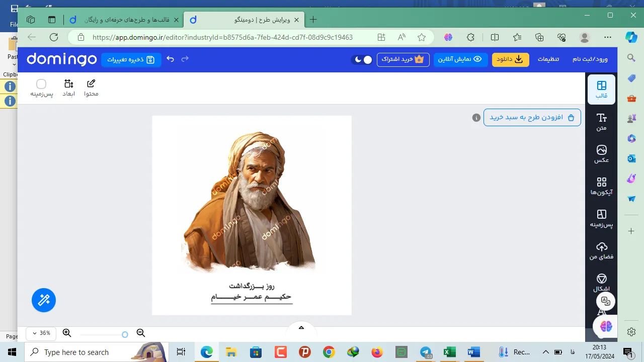Open the متن (text) tool panel
The width and height of the screenshot is (644, 362).
click(601, 122)
